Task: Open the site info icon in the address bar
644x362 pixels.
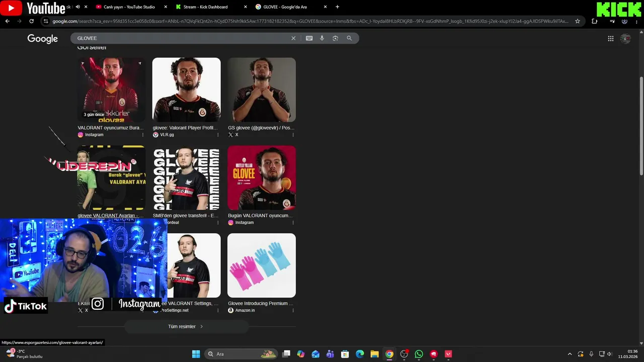Action: [46, 21]
